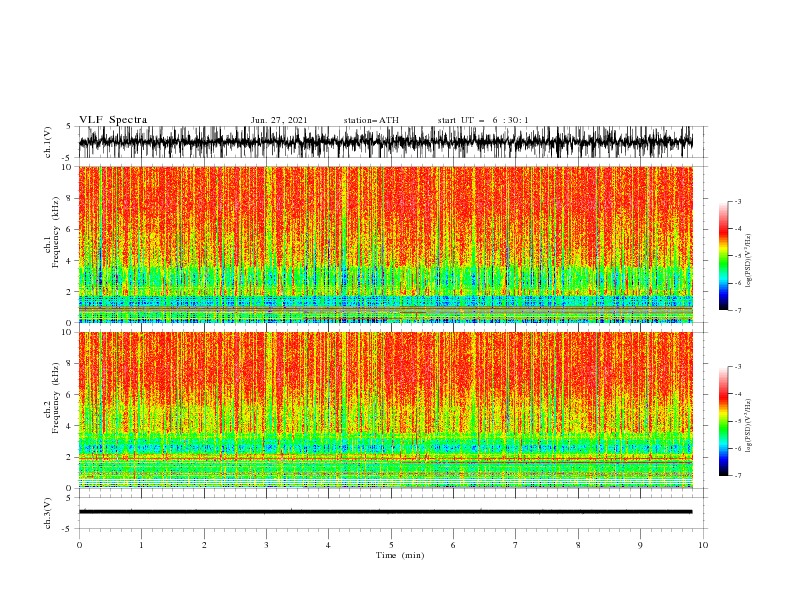Click the "VLF Spectra" title text

(x=113, y=120)
